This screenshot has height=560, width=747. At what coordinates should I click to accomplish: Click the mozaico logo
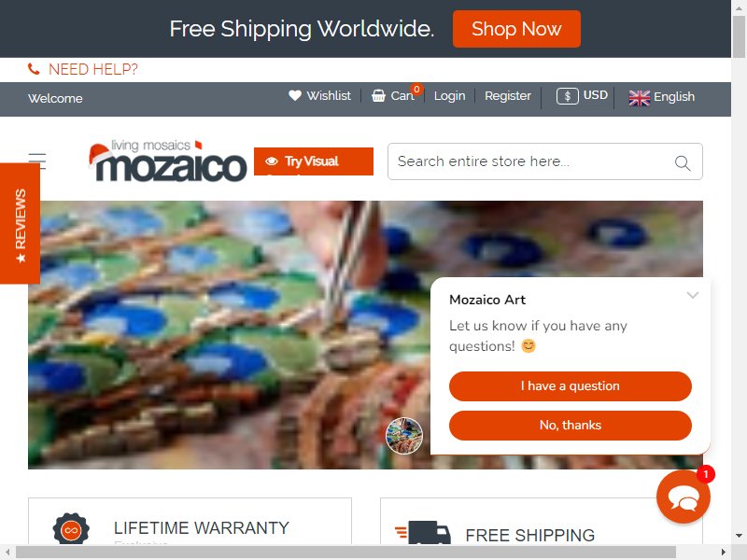tap(167, 161)
